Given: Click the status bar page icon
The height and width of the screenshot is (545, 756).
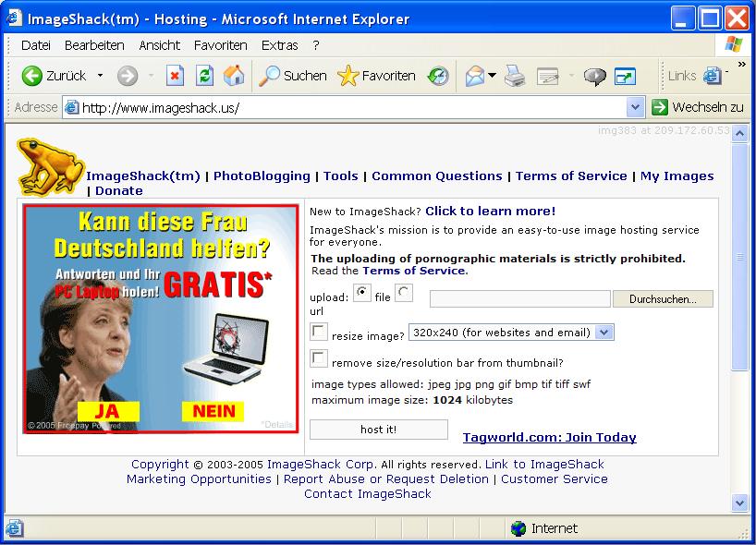Looking at the screenshot, I should point(14,528).
